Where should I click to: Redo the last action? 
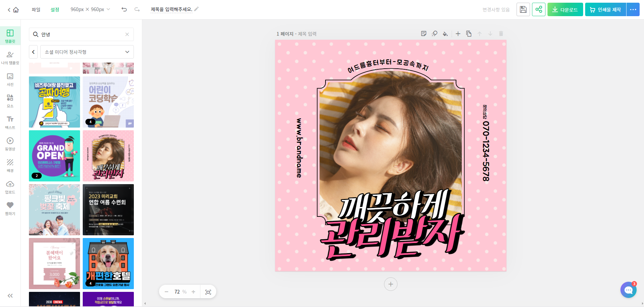(x=137, y=9)
